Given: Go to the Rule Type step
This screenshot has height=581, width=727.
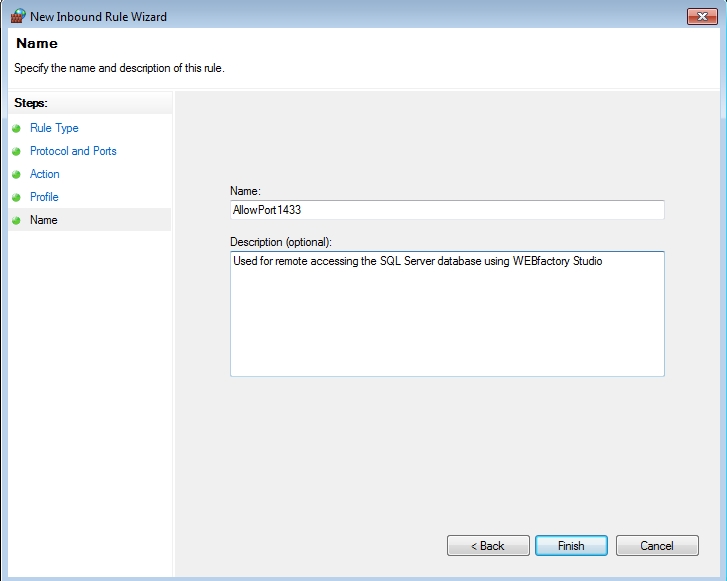Looking at the screenshot, I should tap(54, 128).
